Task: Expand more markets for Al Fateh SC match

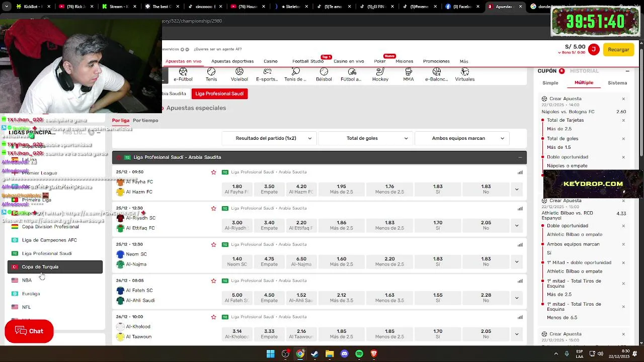Action: pyautogui.click(x=516, y=298)
